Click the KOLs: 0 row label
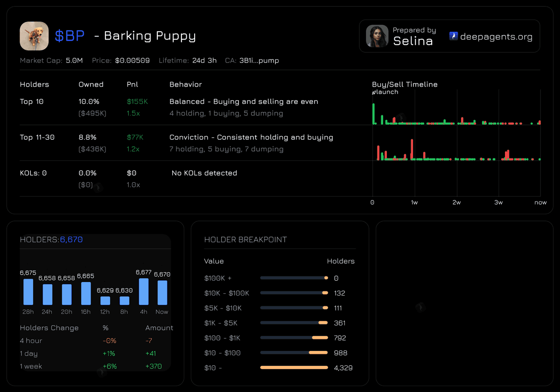This screenshot has width=560, height=392. tap(33, 173)
